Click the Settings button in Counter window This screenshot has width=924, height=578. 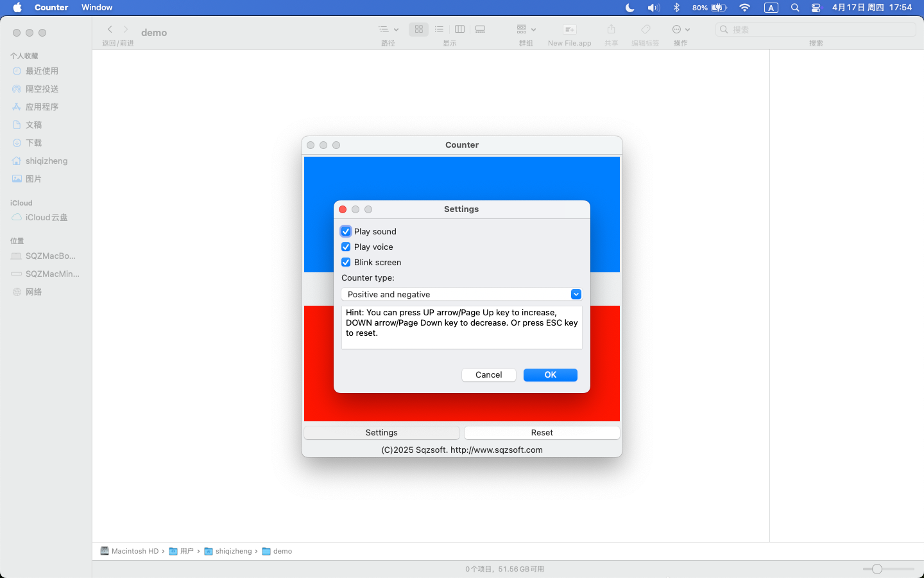382,433
